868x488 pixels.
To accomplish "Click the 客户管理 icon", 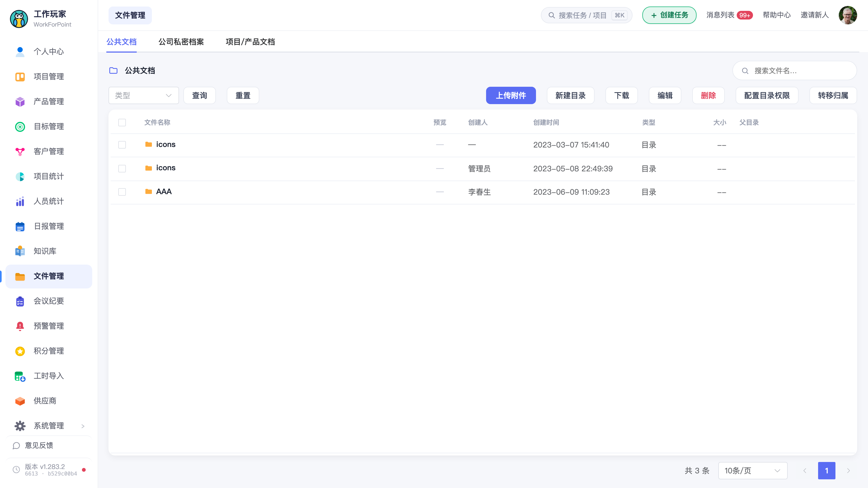I will (20, 151).
